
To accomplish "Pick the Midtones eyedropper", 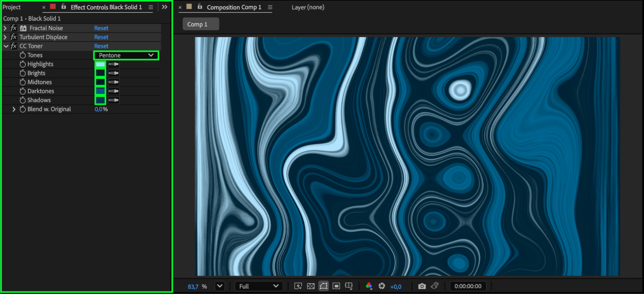I will (x=114, y=82).
